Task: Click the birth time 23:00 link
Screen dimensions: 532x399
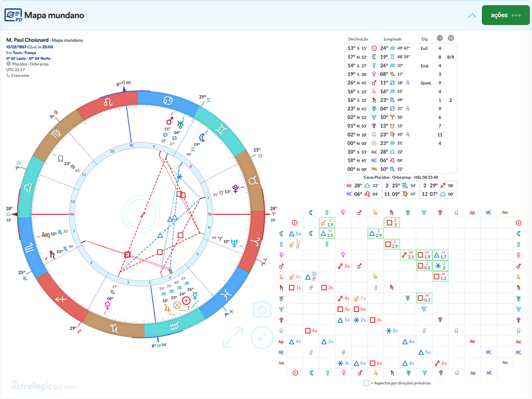Action: pos(47,47)
